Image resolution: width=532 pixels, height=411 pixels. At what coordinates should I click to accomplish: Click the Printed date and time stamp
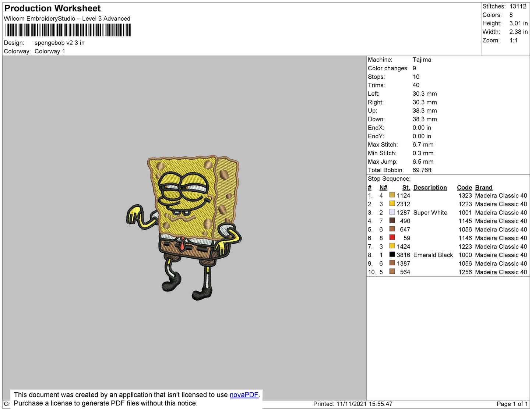352,404
